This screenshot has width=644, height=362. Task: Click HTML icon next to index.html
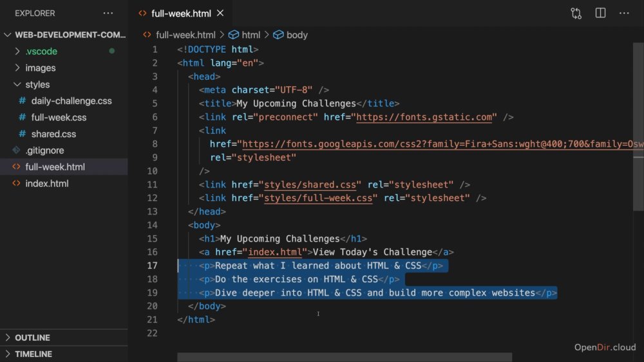point(16,184)
